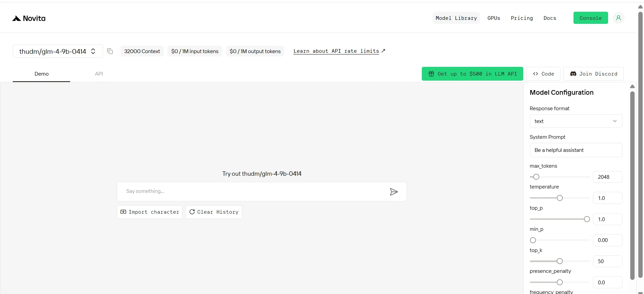Image resolution: width=644 pixels, height=294 pixels.
Task: Click the max_tokens value field 2048
Action: coord(607,177)
